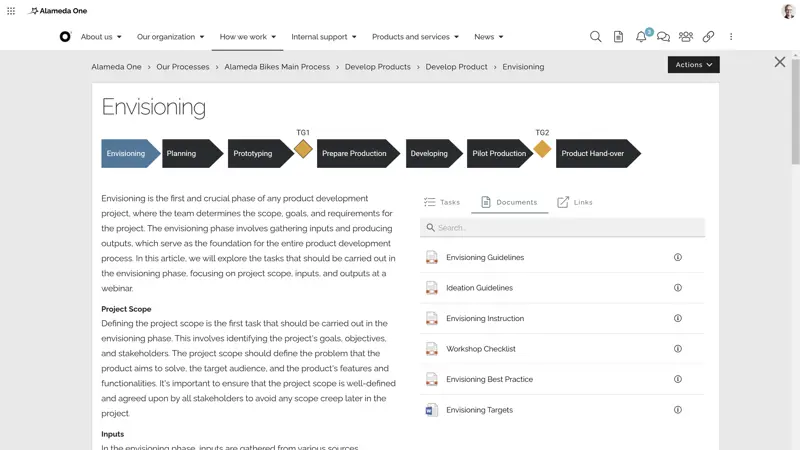This screenshot has width=800, height=450.
Task: Expand the Products and services menu
Action: (x=415, y=37)
